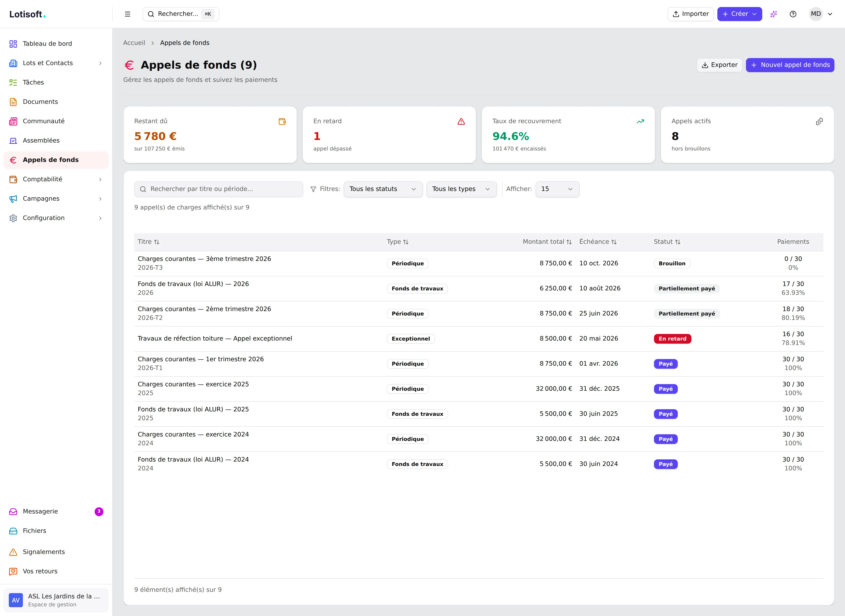The width and height of the screenshot is (845, 616).
Task: Open Fonds de travaux (loi ALUR) — 2024 row
Action: (478, 464)
